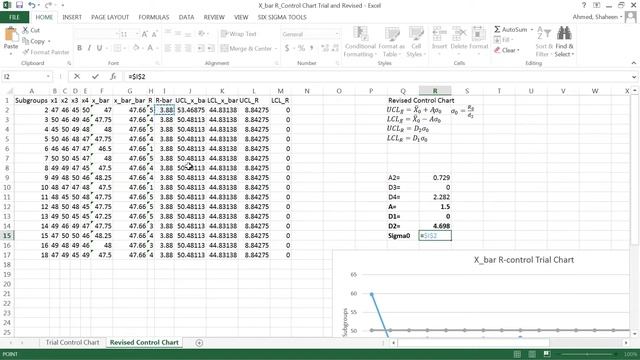640x360 pixels.
Task: Toggle underline formatting
Action: pyautogui.click(x=99, y=48)
